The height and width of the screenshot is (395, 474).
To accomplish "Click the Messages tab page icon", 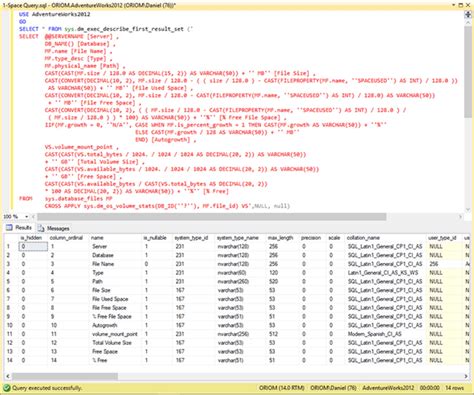I will click(x=41, y=228).
